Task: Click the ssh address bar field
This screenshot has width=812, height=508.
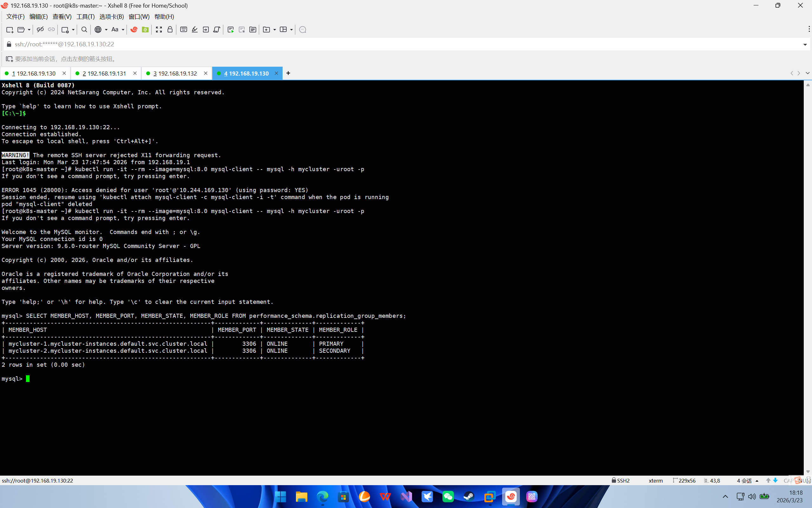Action: [x=403, y=44]
